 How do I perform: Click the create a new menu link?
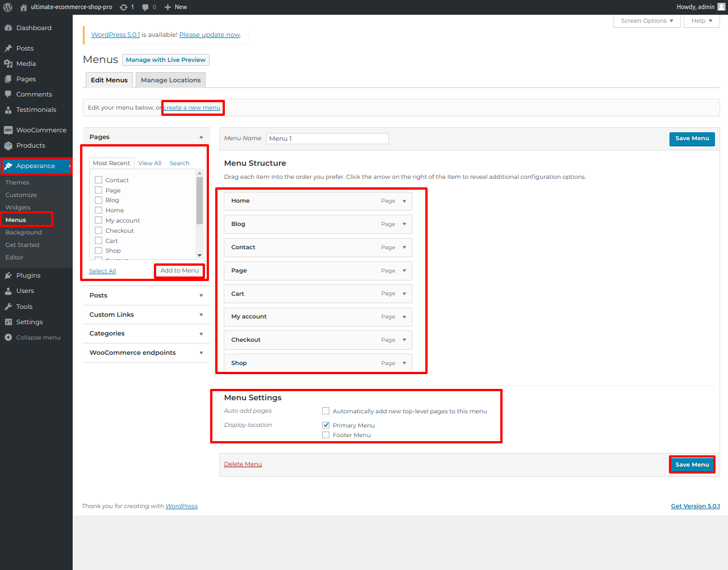coord(192,107)
